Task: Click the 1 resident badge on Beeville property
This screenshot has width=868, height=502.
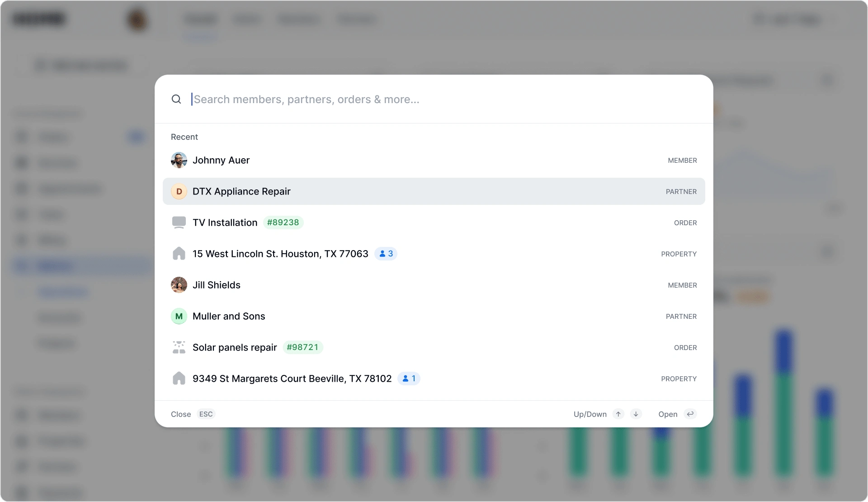Action: [x=409, y=379]
